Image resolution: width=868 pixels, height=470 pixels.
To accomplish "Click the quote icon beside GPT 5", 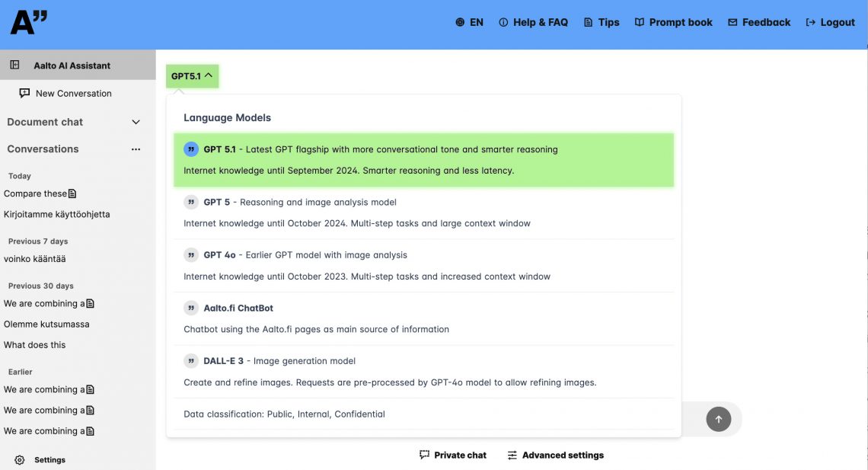I will click(191, 202).
